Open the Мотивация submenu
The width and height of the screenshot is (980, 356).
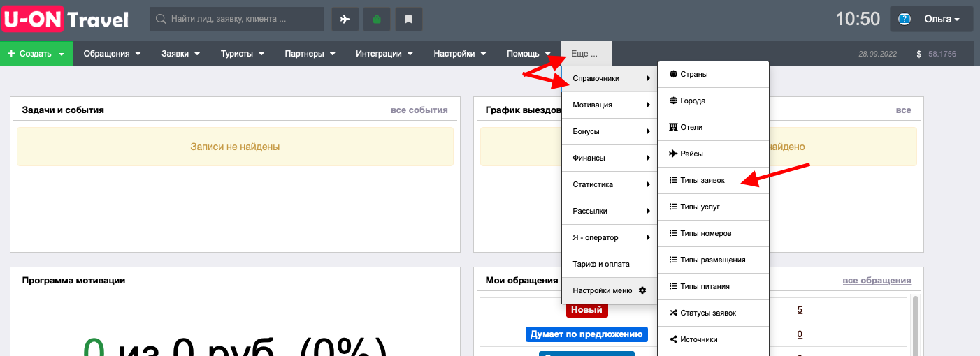pos(610,105)
